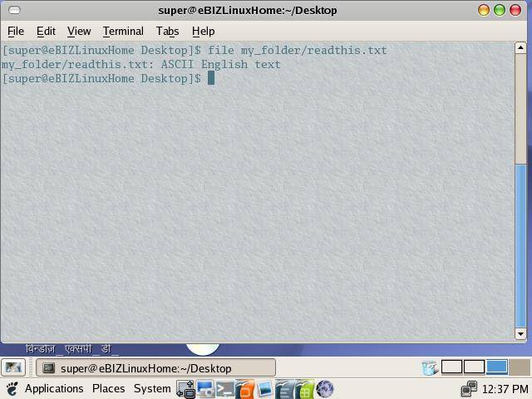Launch terminal from the panel launcher icon

tap(224, 389)
